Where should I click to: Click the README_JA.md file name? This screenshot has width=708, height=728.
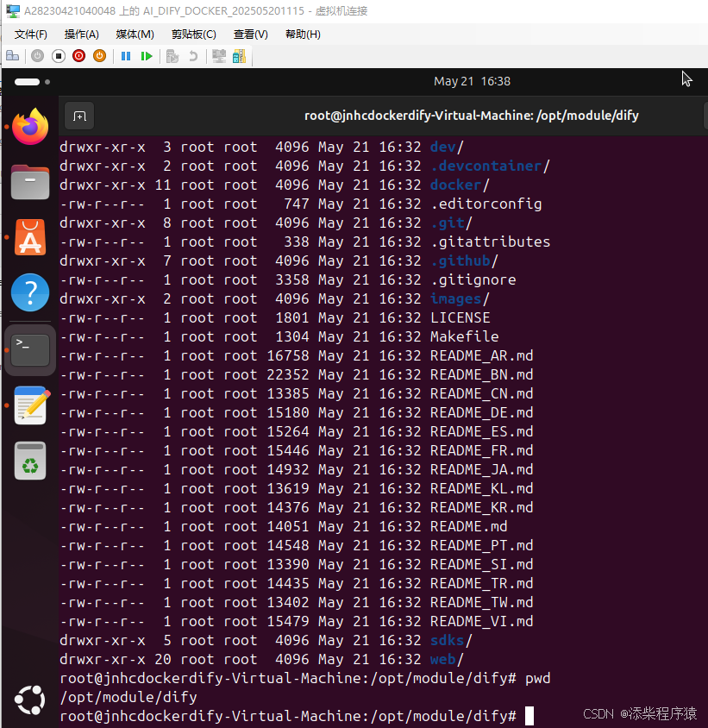coord(481,470)
